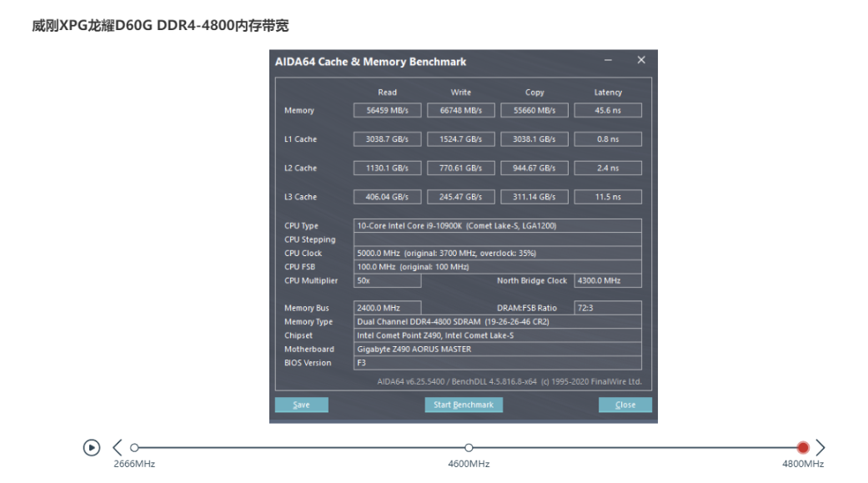Image resolution: width=868 pixels, height=483 pixels.
Task: Click the Motherboard Gigabyte Z490 field
Action: [x=498, y=350]
